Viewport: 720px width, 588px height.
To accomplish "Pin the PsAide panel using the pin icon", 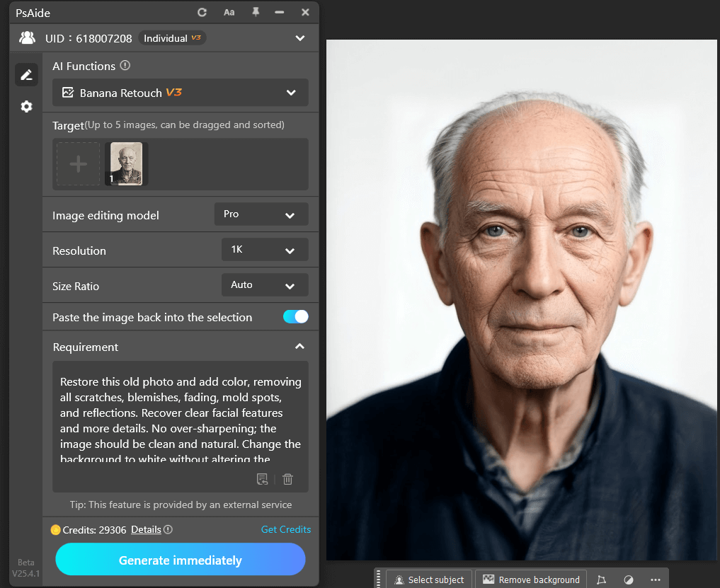I will (x=255, y=12).
